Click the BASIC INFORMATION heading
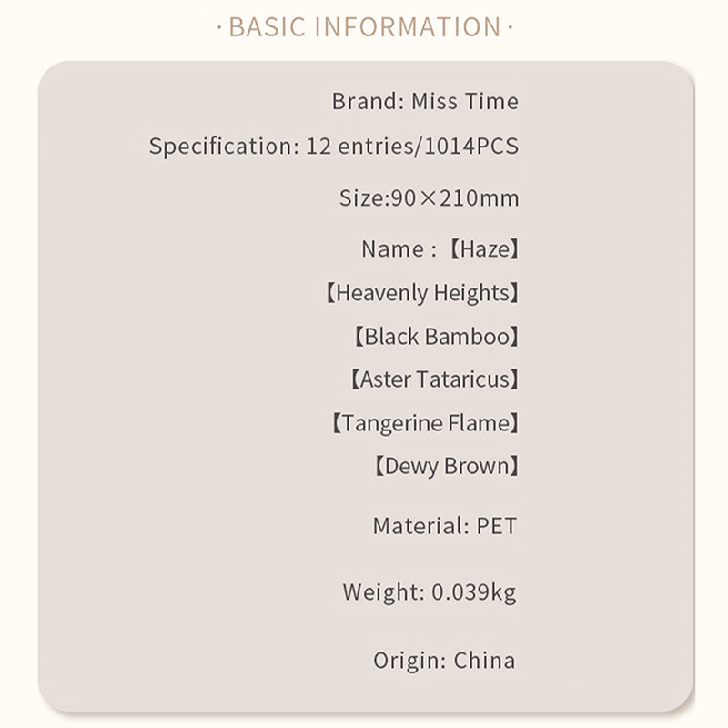728x728 pixels. point(364,27)
